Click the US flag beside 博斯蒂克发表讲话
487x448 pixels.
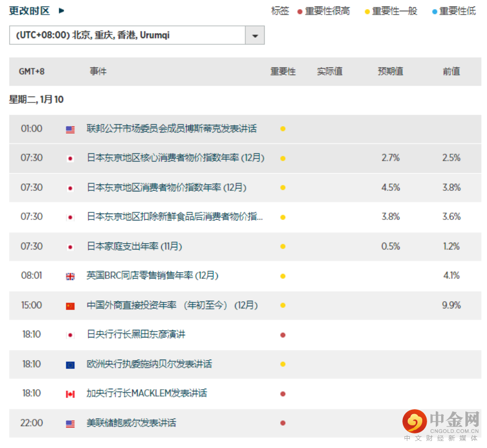coord(70,129)
